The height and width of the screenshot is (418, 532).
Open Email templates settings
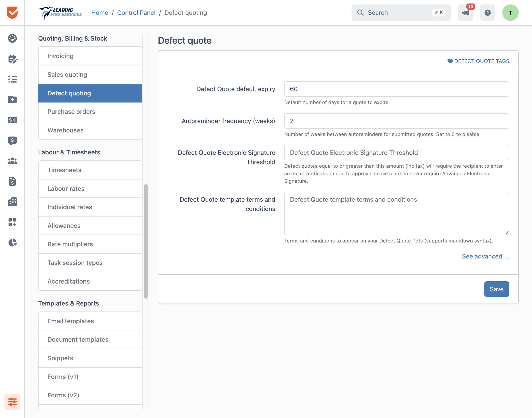coord(90,321)
